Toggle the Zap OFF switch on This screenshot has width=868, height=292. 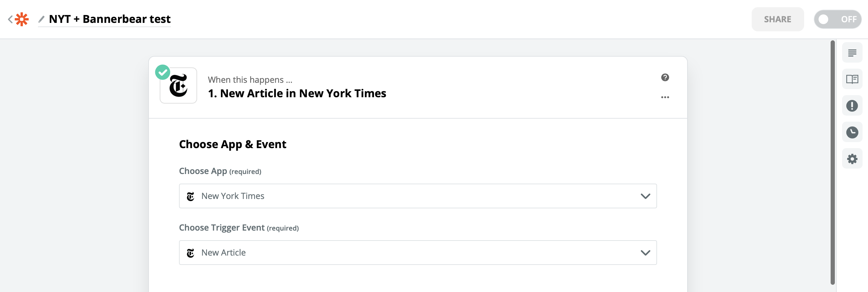837,19
